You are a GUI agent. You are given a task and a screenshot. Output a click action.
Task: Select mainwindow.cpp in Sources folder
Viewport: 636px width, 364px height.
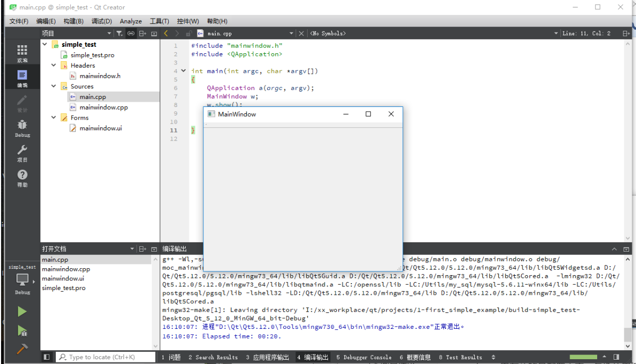pos(103,107)
